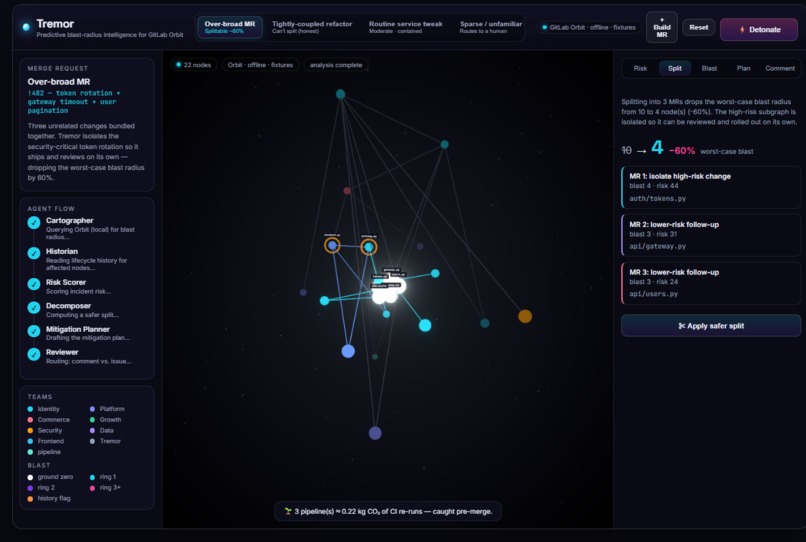Select the large blue Platform node below the cluster

point(348,351)
